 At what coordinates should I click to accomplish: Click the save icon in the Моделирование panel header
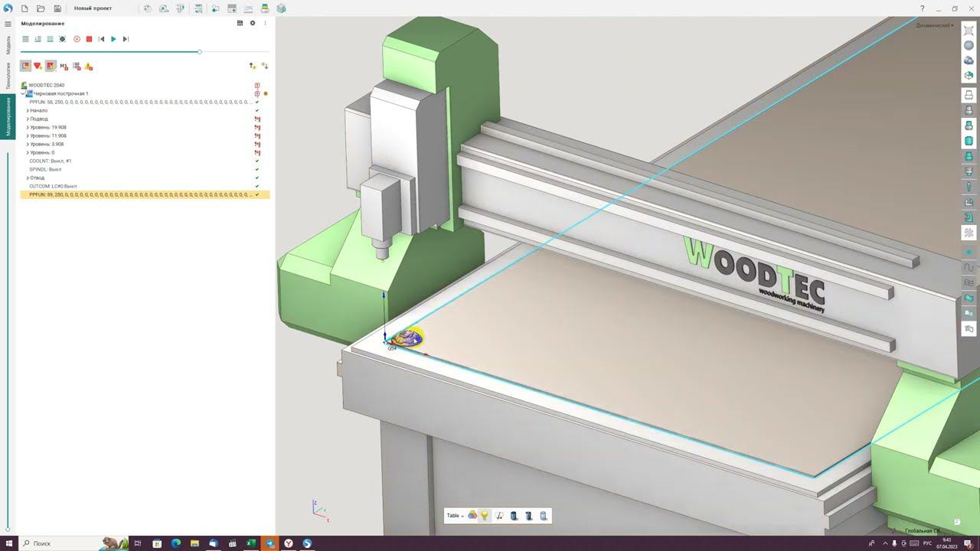240,23
